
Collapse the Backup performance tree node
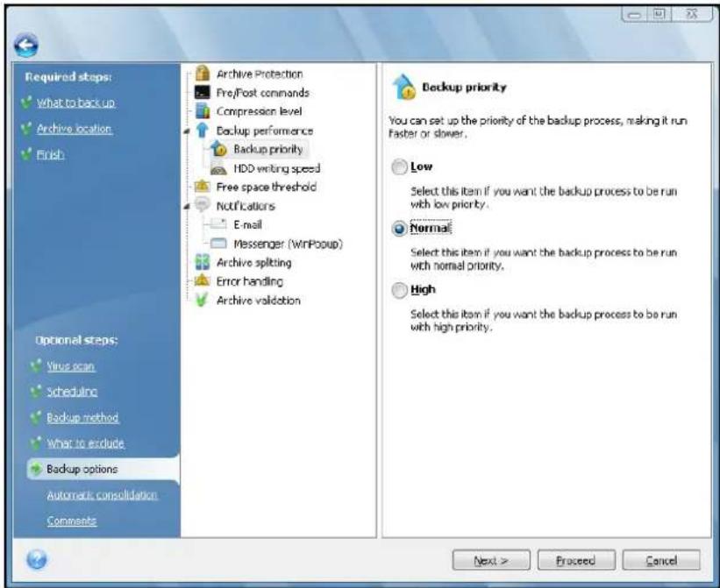coord(187,131)
